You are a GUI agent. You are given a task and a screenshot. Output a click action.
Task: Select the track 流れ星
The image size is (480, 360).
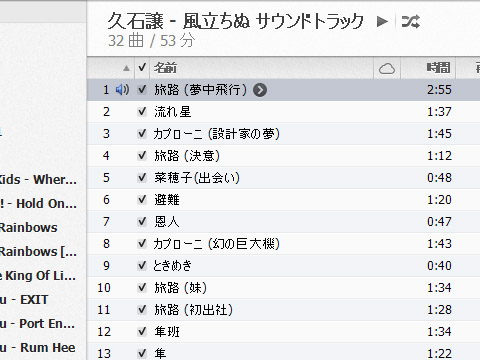click(x=173, y=112)
